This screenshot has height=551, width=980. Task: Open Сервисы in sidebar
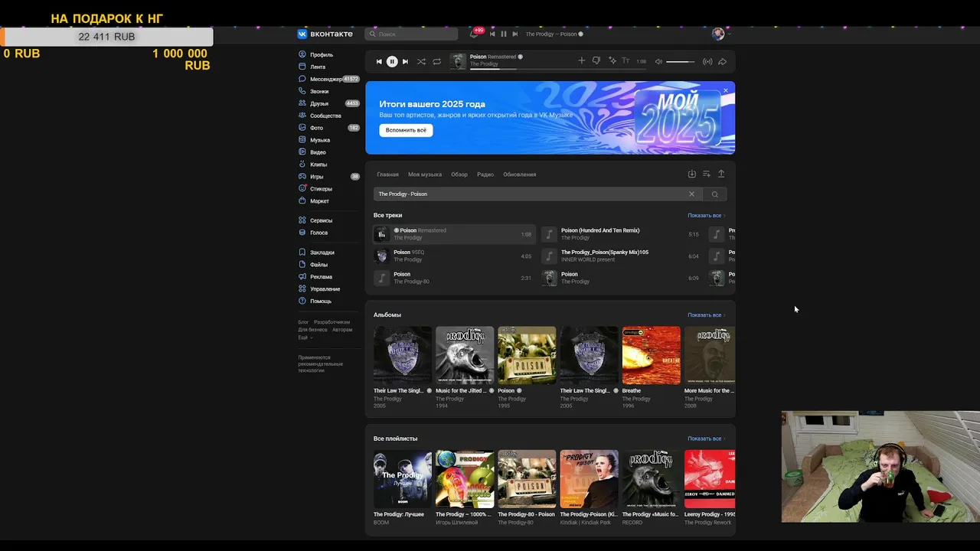[x=315, y=220]
